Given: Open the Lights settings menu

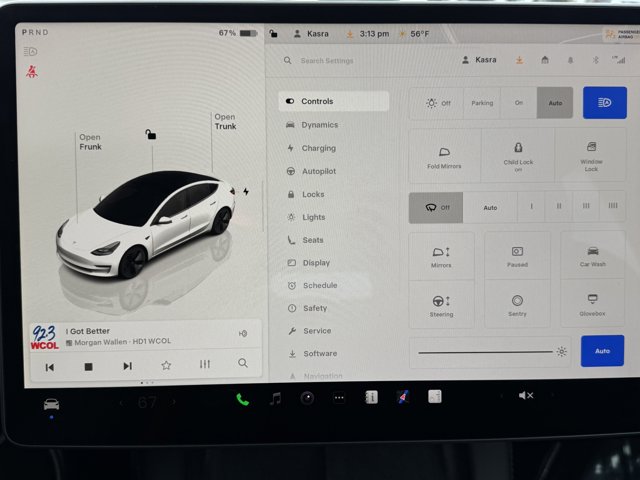Looking at the screenshot, I should pyautogui.click(x=306, y=217).
